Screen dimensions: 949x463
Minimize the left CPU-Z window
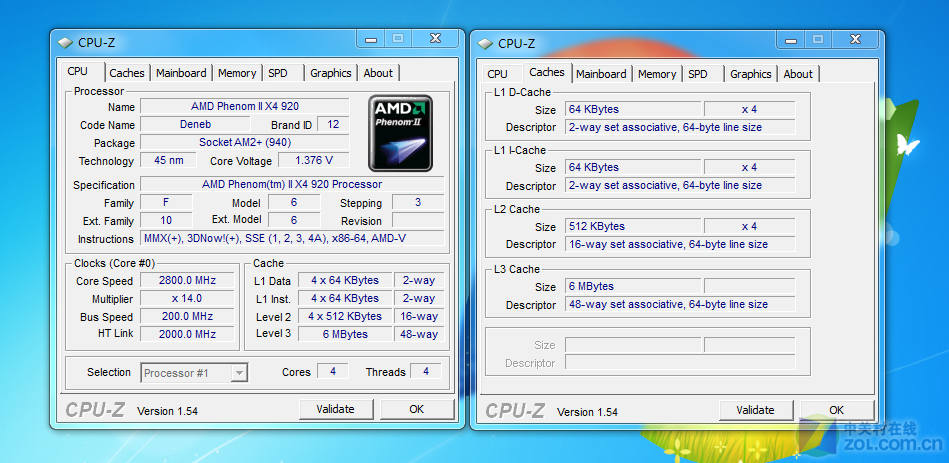pyautogui.click(x=371, y=39)
